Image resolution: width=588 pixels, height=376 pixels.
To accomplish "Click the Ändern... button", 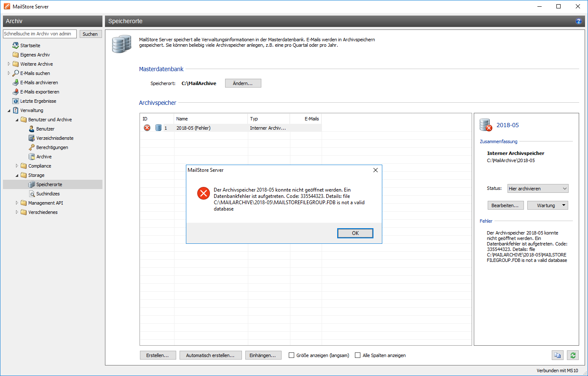I will click(x=243, y=83).
